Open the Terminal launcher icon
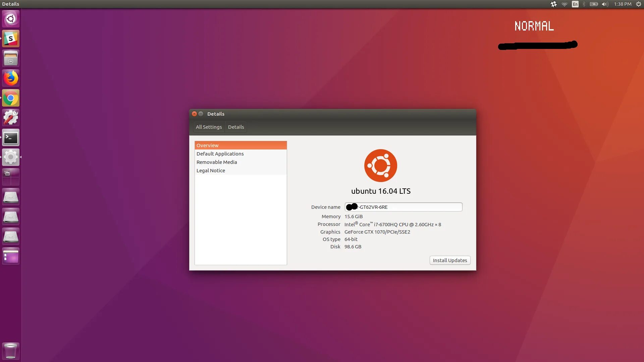Viewport: 644px width, 362px height. (11, 137)
